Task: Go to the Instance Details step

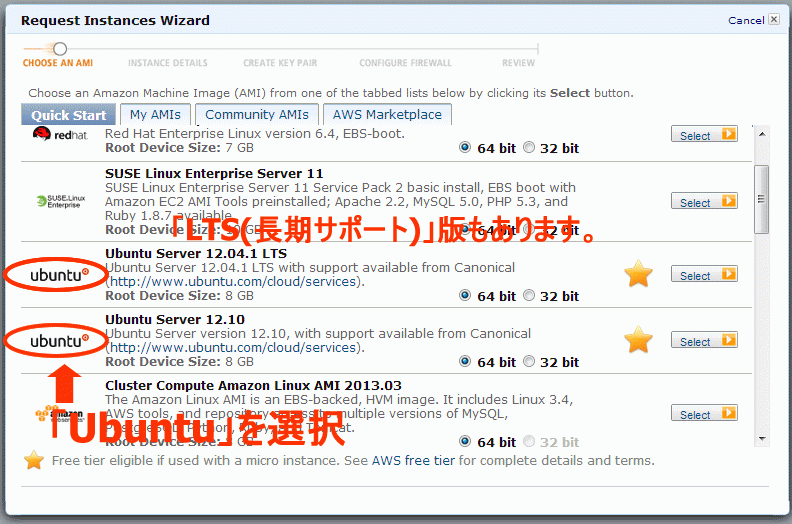Action: tap(168, 63)
